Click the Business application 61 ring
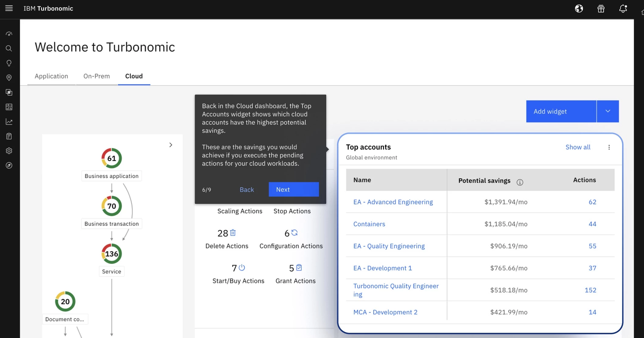The width and height of the screenshot is (644, 338). pyautogui.click(x=111, y=158)
